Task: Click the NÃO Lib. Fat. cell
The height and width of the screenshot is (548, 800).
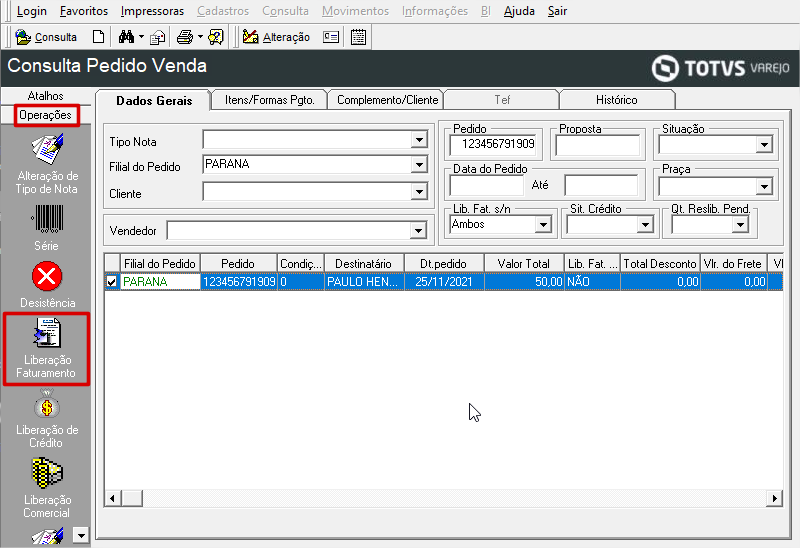Action: (x=592, y=282)
